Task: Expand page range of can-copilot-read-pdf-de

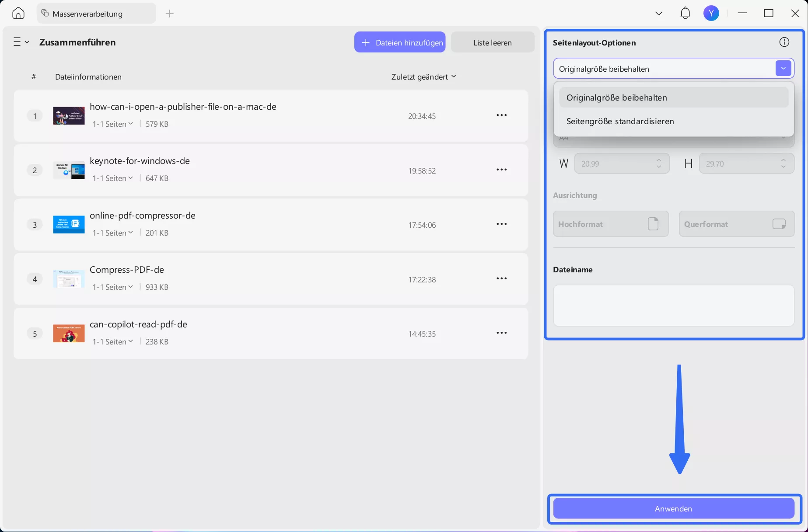Action: click(x=113, y=342)
